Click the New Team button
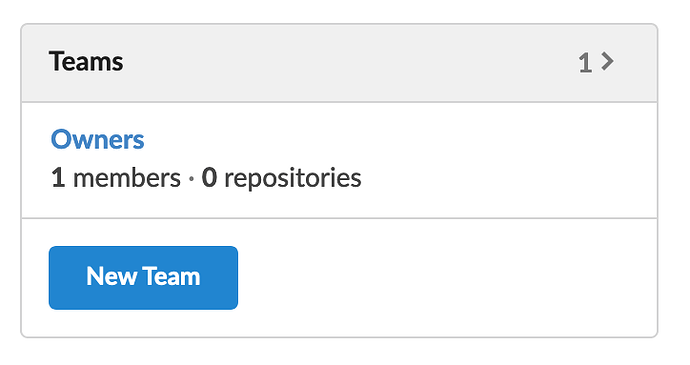 pyautogui.click(x=143, y=277)
